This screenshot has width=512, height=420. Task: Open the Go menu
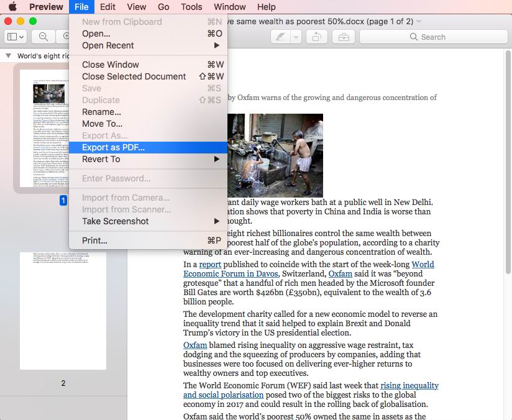[x=163, y=7]
